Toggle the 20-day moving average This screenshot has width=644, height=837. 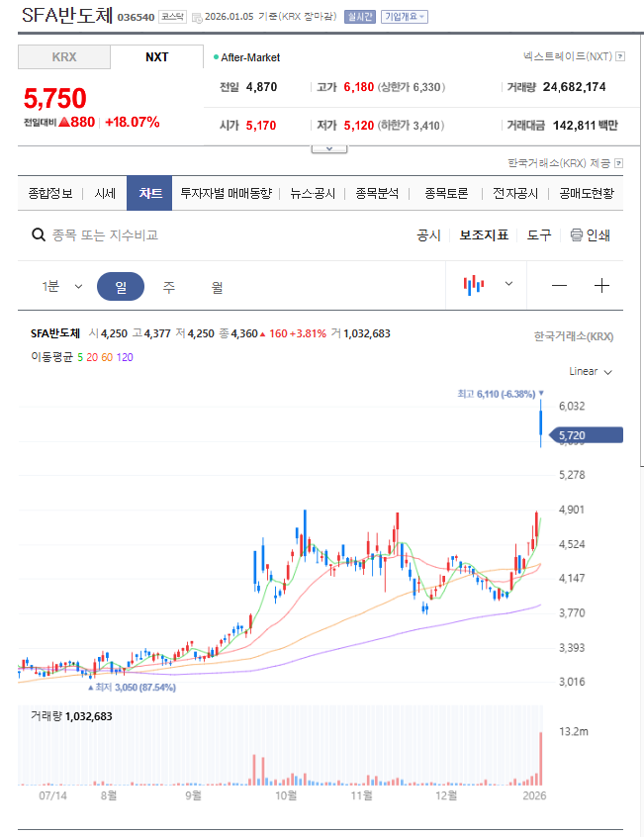click(92, 357)
